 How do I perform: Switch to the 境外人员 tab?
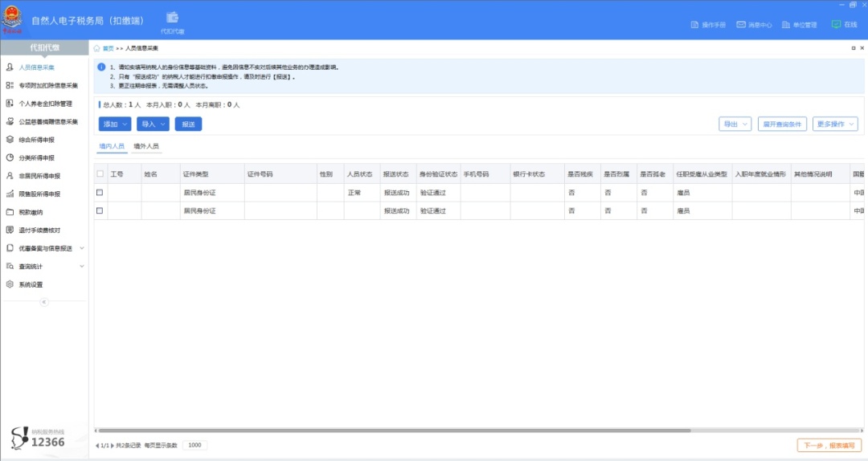[x=146, y=147]
